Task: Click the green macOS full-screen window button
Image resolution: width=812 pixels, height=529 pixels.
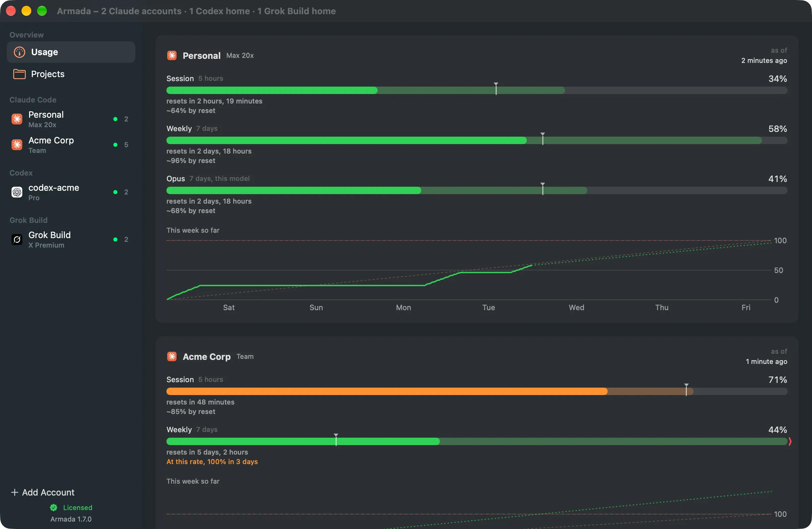Action: click(x=42, y=11)
